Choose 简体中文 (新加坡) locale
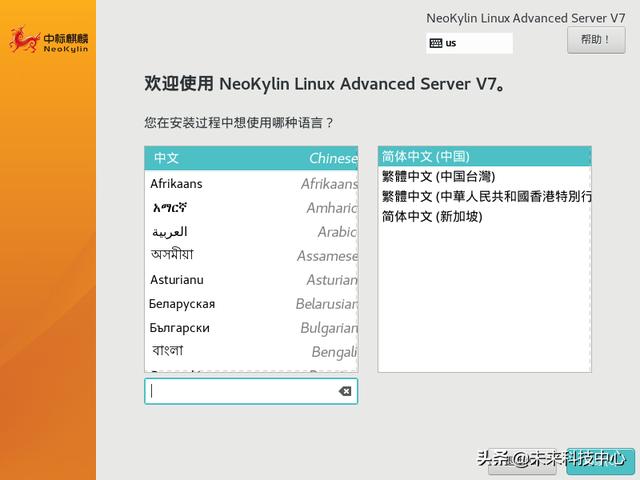640x480 pixels. 484,216
